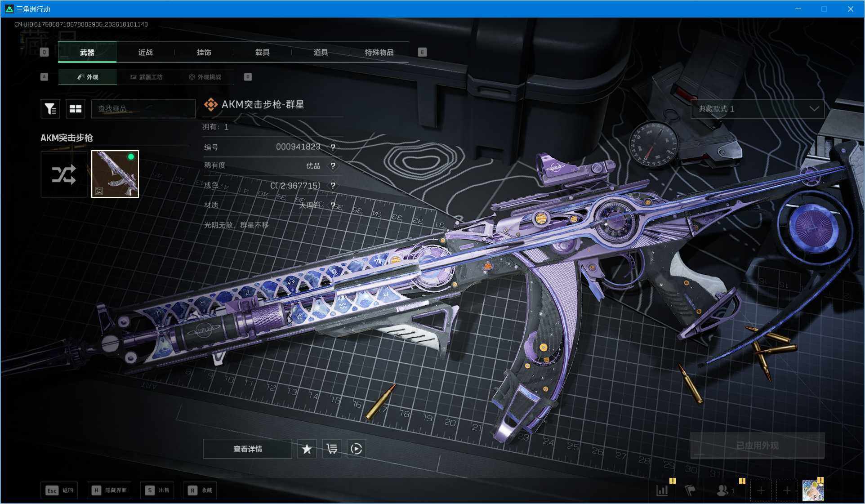Select the random shuffle skin tile
The image size is (865, 504).
[x=64, y=174]
